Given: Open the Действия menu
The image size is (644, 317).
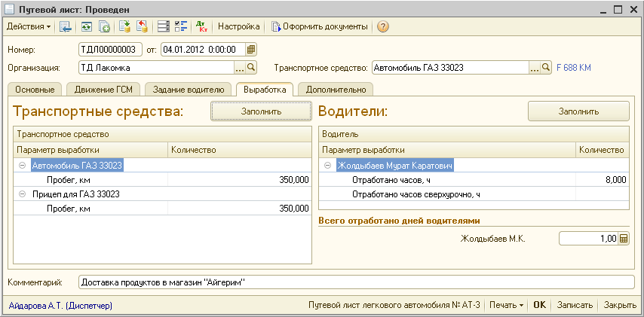Looking at the screenshot, I should pos(29,26).
